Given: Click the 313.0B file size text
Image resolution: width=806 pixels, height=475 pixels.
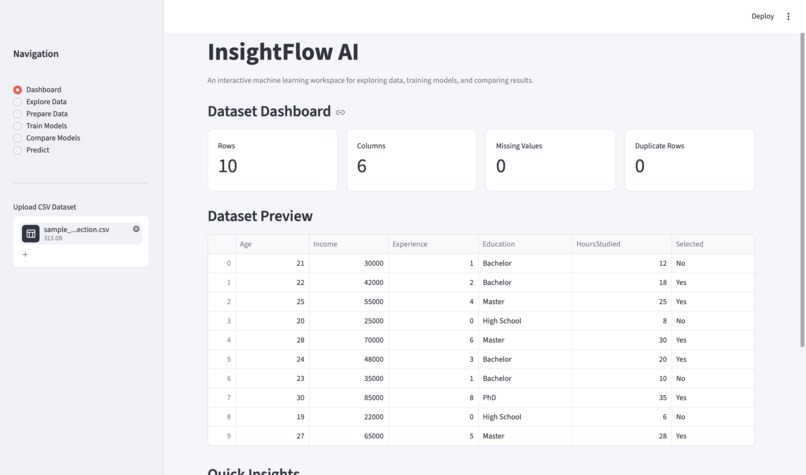Looking at the screenshot, I should click(53, 238).
